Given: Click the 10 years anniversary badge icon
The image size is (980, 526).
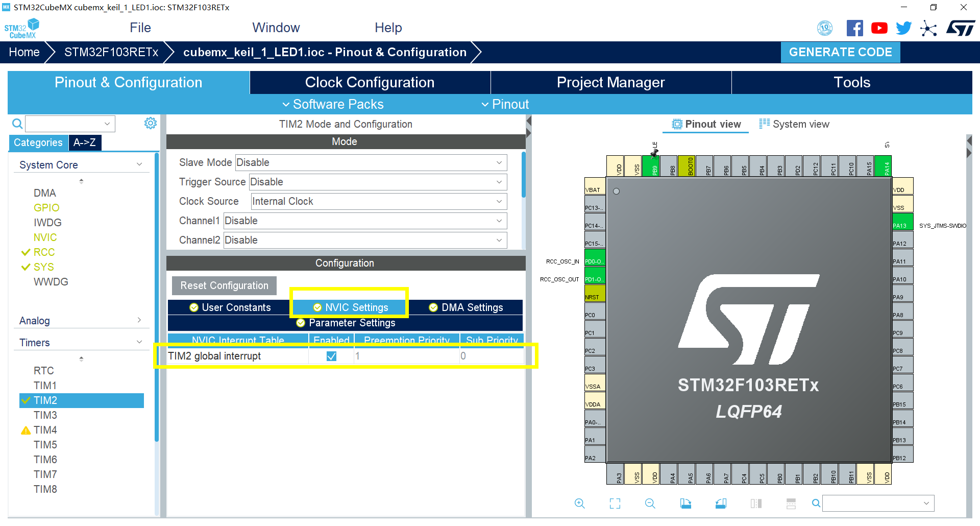Looking at the screenshot, I should [x=825, y=28].
